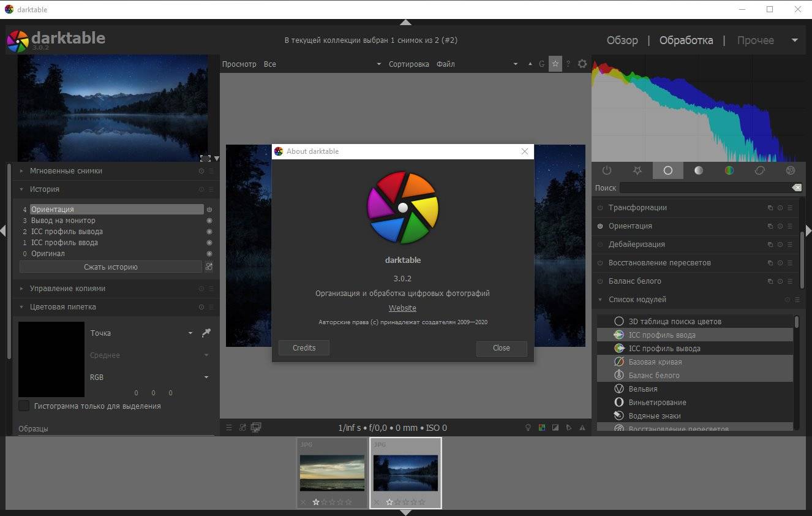
Task: Switch to Обработка view
Action: [686, 40]
